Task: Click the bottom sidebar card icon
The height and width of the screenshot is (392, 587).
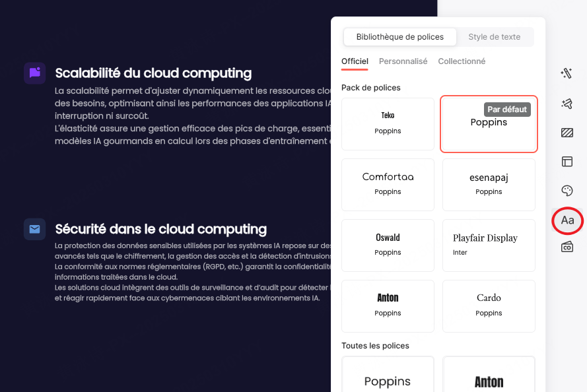Action: 567,247
